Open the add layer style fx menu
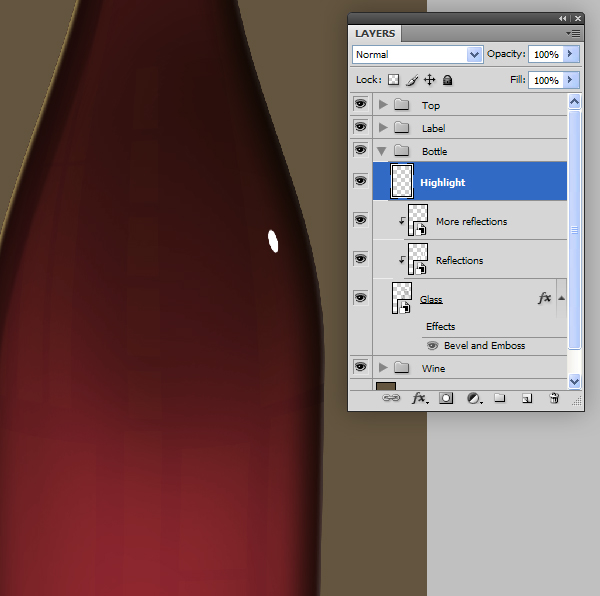 420,398
